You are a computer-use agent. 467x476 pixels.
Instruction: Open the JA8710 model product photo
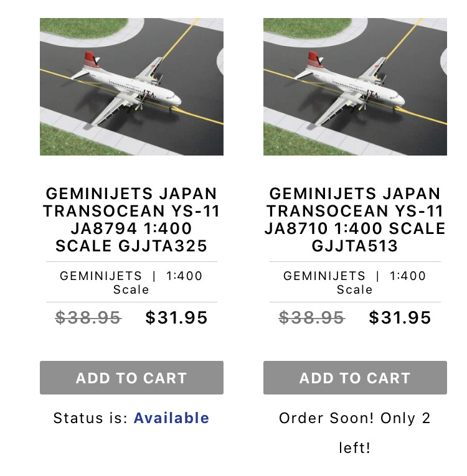tap(355, 86)
